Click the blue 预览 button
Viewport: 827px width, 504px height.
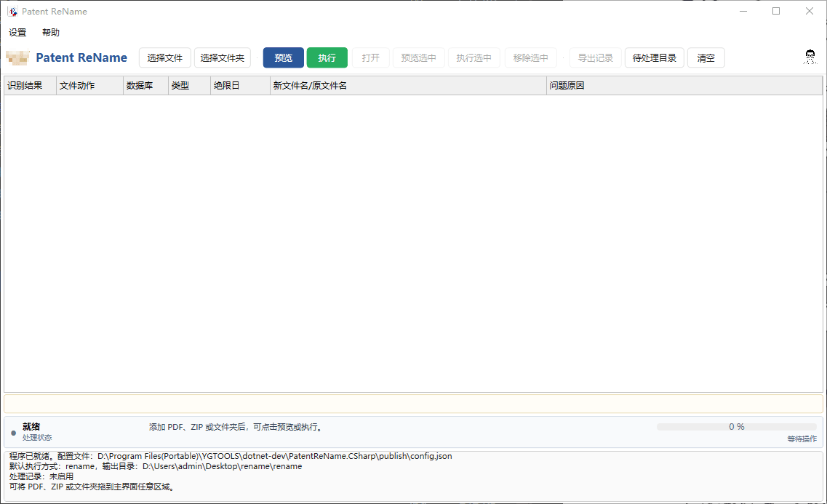(x=284, y=58)
